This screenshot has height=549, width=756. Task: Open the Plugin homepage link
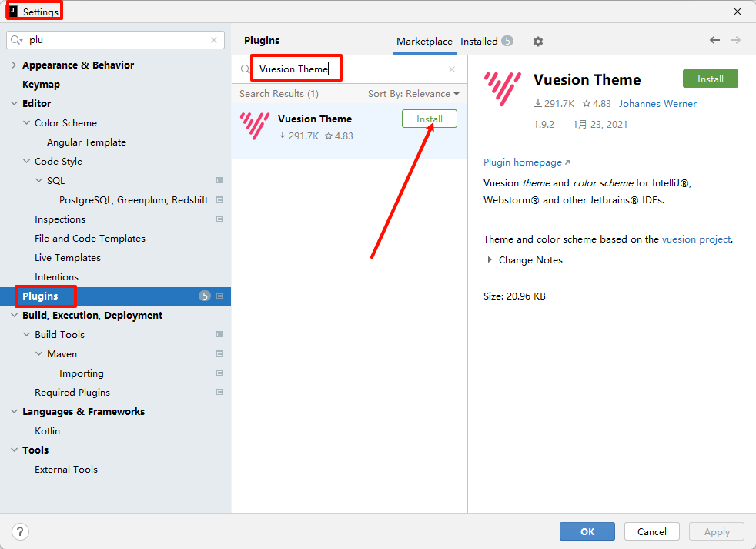[x=527, y=162]
